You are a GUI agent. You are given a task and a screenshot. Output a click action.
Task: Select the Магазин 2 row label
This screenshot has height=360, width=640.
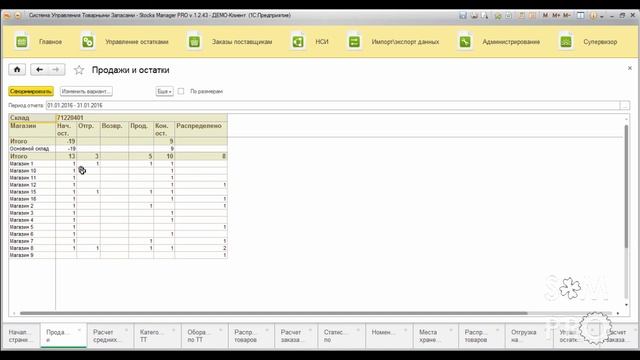pyautogui.click(x=21, y=206)
